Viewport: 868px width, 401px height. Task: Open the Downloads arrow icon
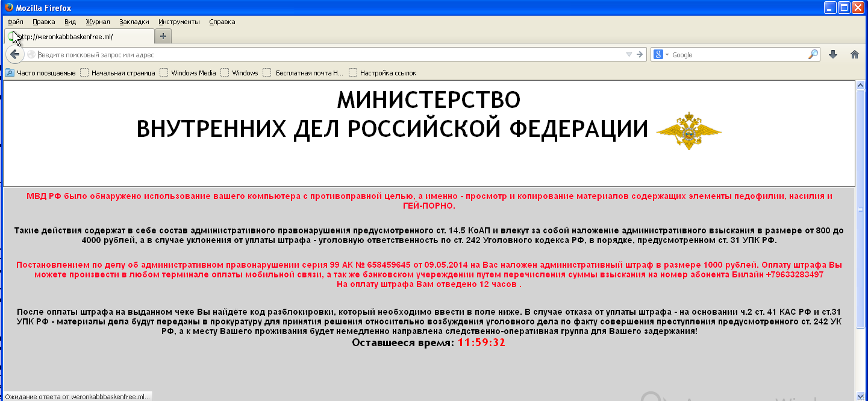(x=833, y=54)
